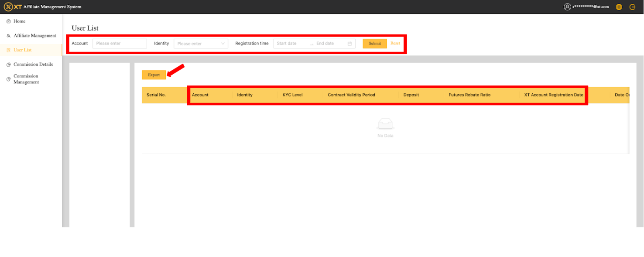Click the Home sidebar icon
Screen dimensions: 644x257
[x=8, y=21]
